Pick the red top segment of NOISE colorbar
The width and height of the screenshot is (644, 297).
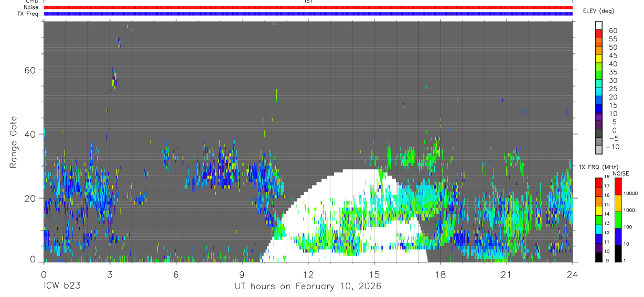(x=618, y=186)
